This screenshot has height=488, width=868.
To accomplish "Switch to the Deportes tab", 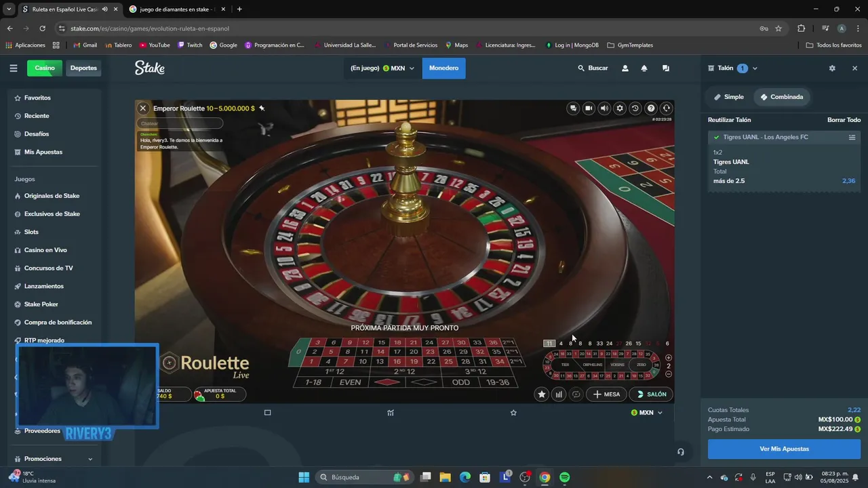I will [x=83, y=68].
